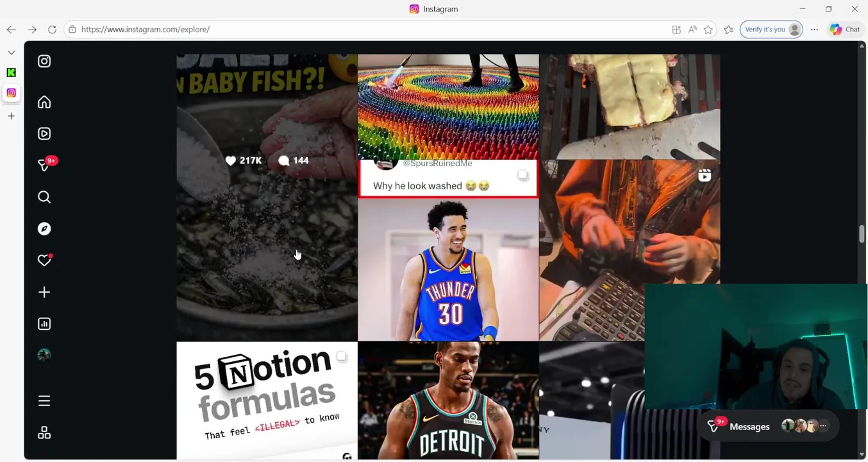Open the baby fish reel thumbnail
The height and width of the screenshot is (462, 868).
pos(267,197)
